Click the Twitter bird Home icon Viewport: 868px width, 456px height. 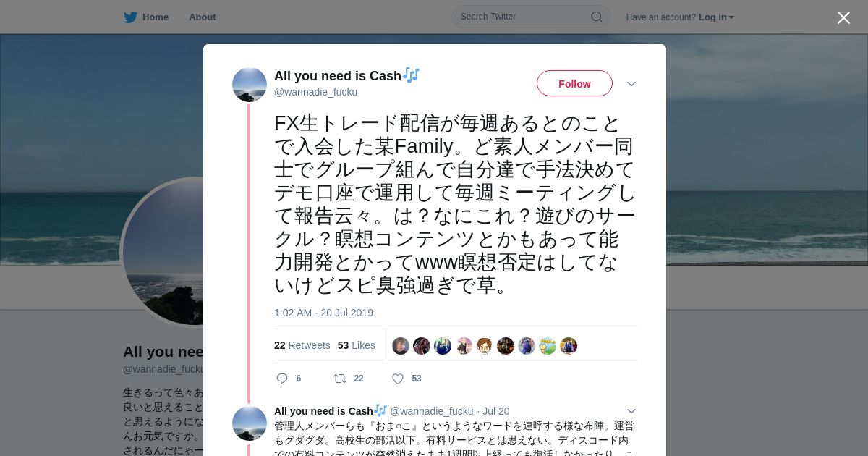[x=130, y=17]
